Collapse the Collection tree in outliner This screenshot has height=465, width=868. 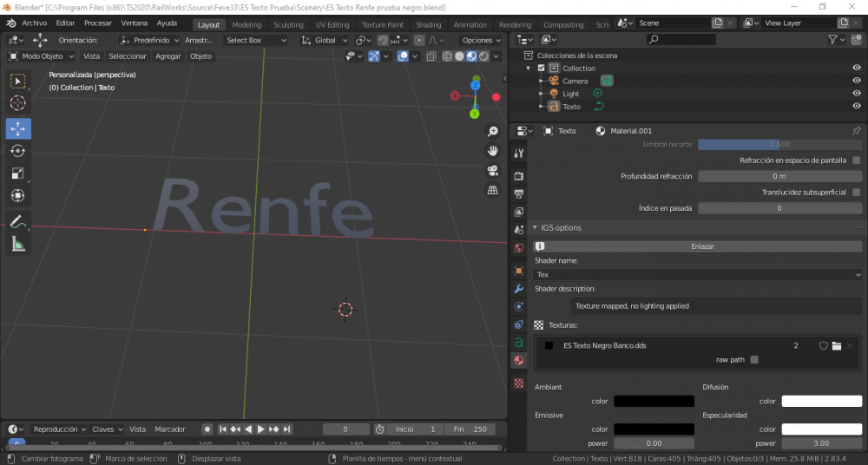(528, 68)
